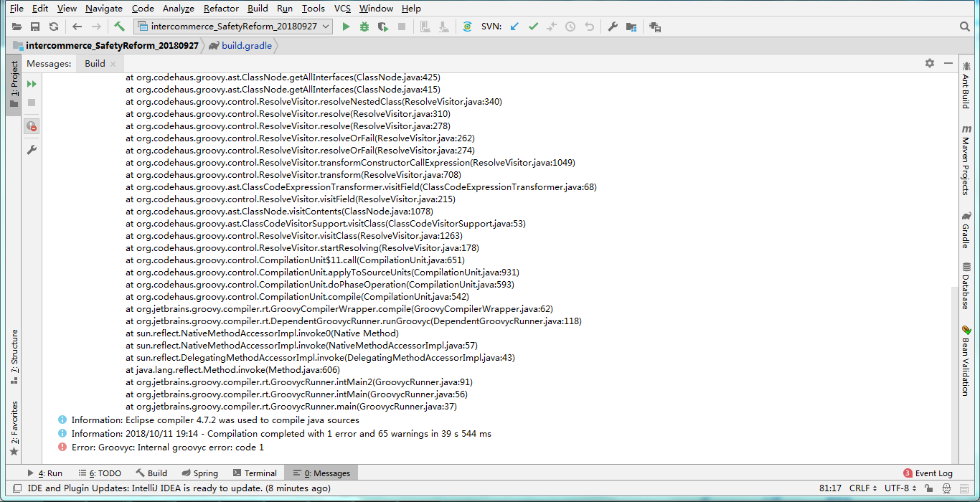Click the SVN Show History clock icon
The width and height of the screenshot is (980, 502).
coord(570,27)
